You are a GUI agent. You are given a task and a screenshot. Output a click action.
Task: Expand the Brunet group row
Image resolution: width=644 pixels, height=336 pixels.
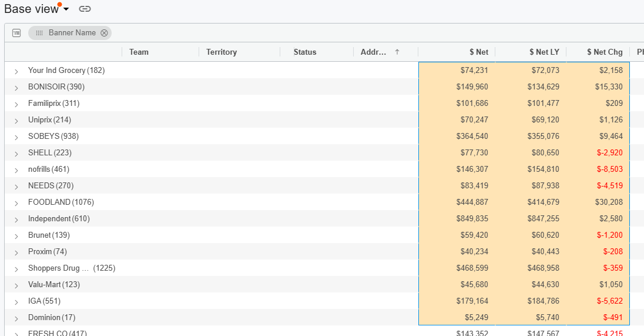click(16, 235)
